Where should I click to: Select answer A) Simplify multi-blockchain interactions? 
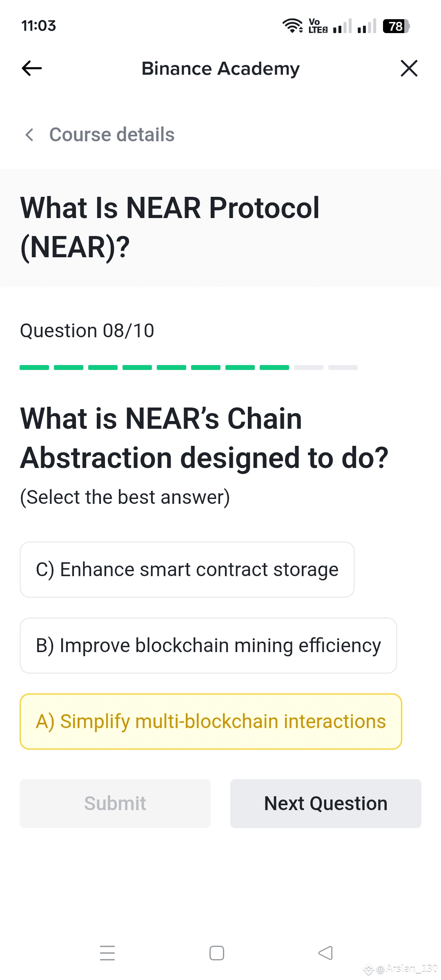(x=211, y=722)
